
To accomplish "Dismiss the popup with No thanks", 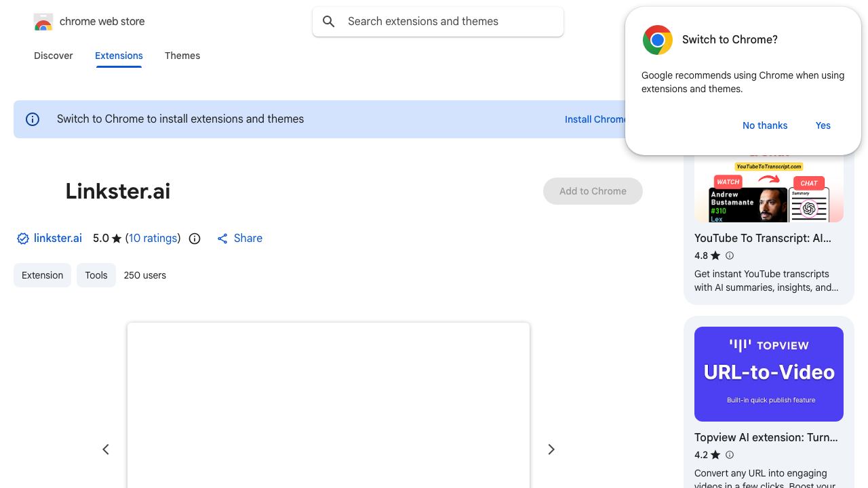I will (x=765, y=125).
